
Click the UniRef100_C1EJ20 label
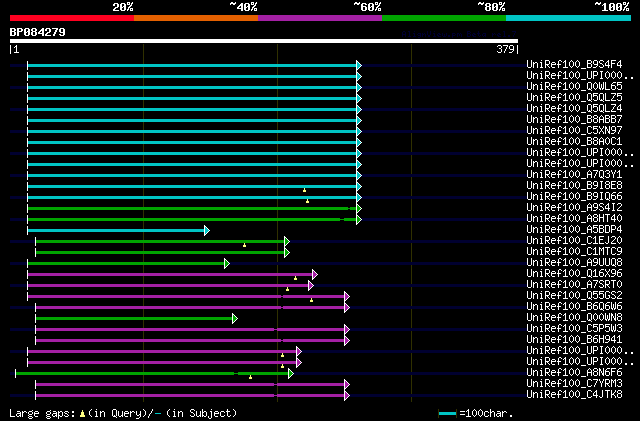(574, 241)
